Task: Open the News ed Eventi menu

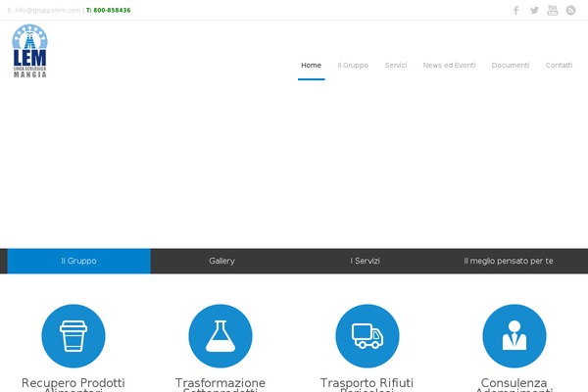Action: tap(449, 66)
